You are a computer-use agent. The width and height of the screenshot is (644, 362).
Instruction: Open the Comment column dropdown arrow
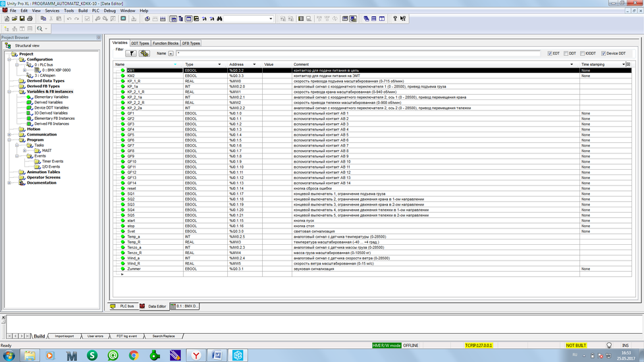tap(572, 65)
